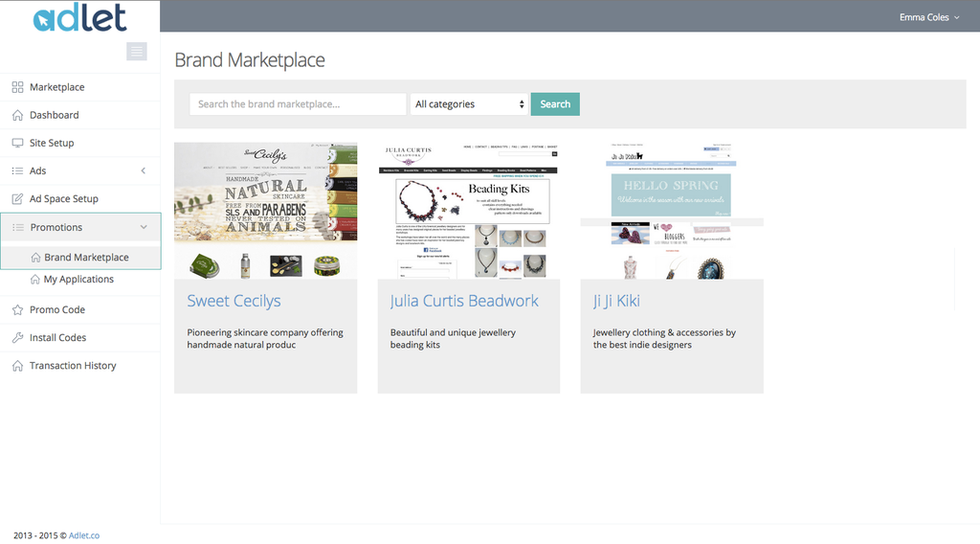
Task: Open the All categories dropdown
Action: (x=469, y=103)
